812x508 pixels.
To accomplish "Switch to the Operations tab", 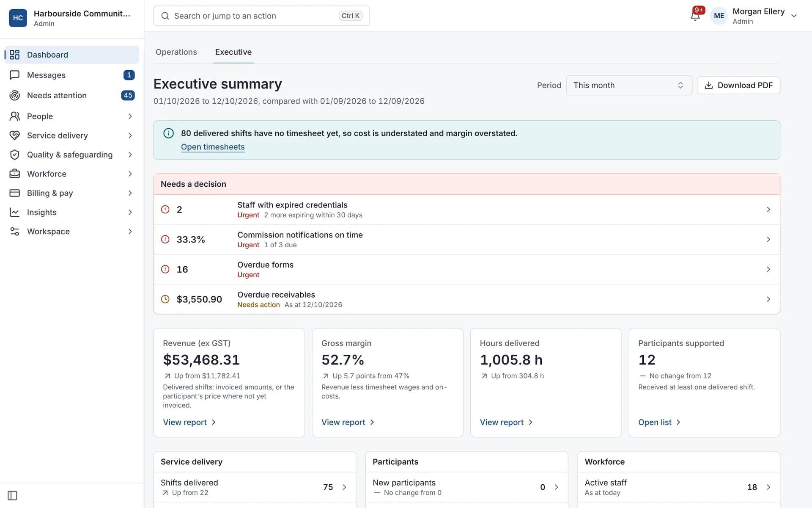I will (x=176, y=52).
